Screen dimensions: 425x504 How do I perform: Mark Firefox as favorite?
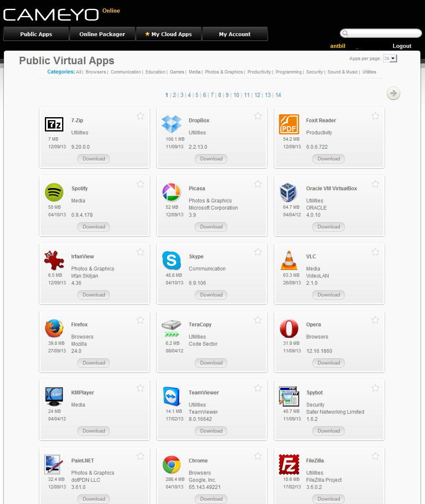[140, 320]
